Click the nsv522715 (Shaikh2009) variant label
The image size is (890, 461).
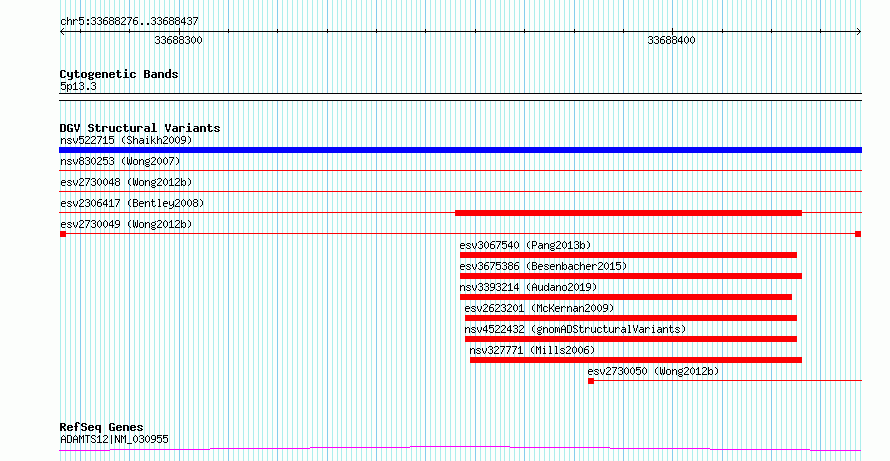126,140
